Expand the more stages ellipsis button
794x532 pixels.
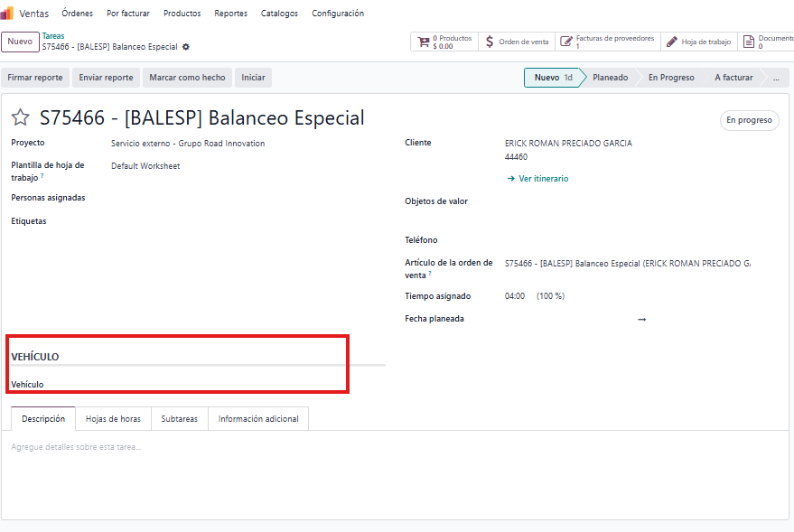tap(774, 78)
